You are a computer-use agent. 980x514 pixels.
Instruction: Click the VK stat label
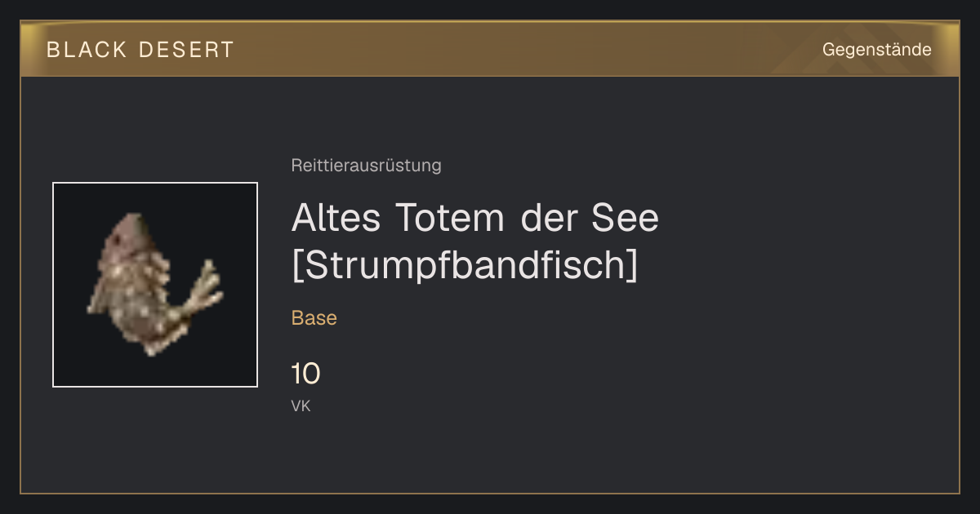[301, 406]
